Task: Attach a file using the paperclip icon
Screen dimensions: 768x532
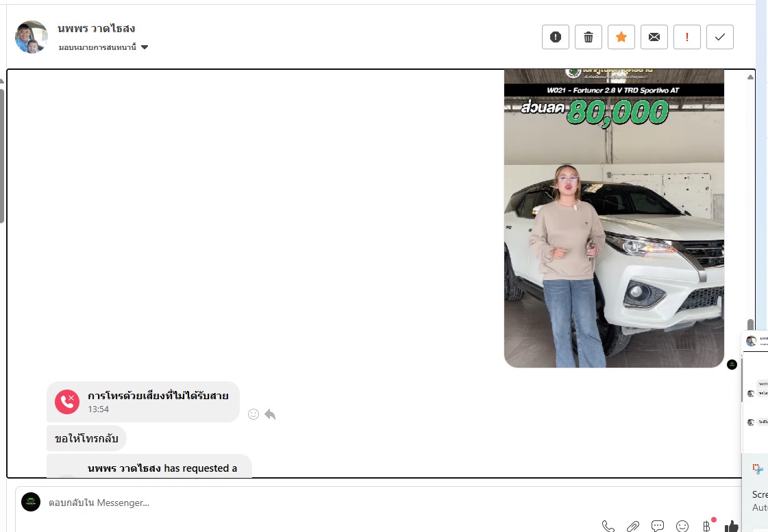Action: [633, 526]
